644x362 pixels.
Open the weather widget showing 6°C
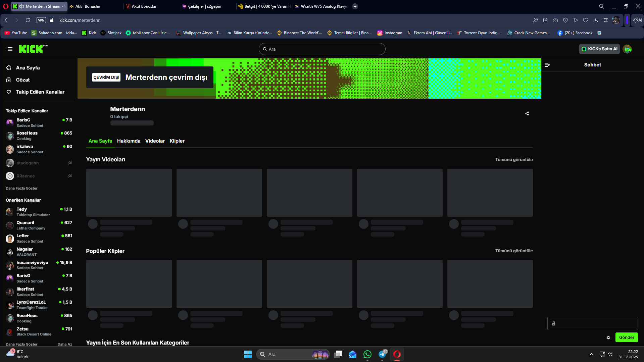coord(18,354)
